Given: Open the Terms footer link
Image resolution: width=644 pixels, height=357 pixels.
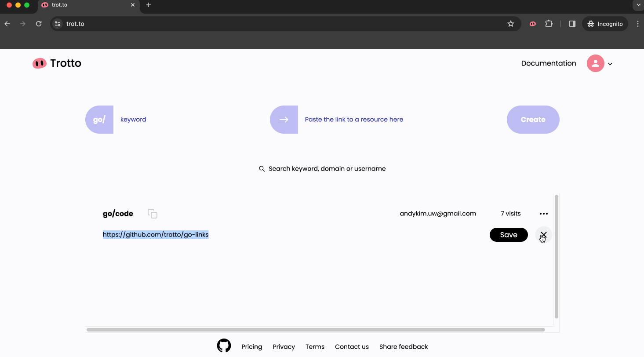Looking at the screenshot, I should 315,347.
